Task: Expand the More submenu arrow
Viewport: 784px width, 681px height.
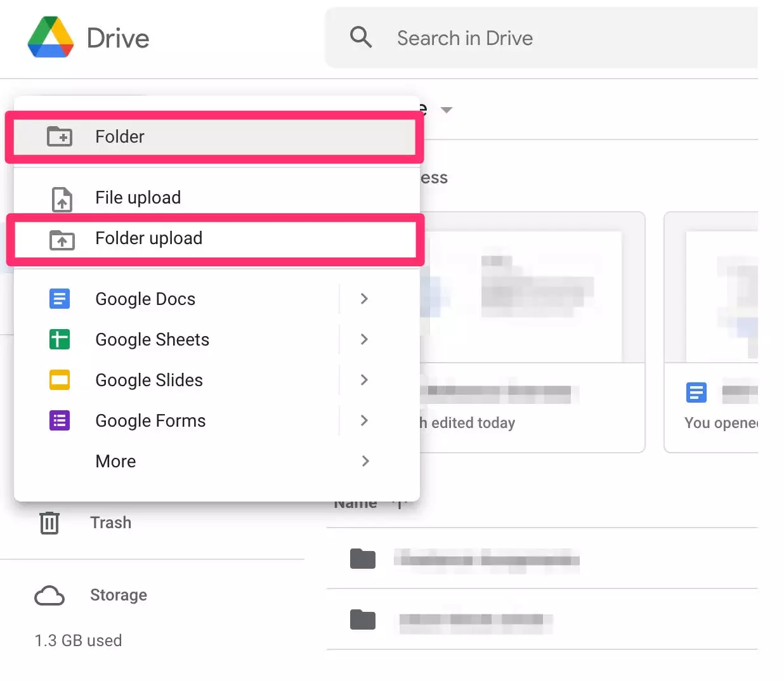Action: coord(365,461)
